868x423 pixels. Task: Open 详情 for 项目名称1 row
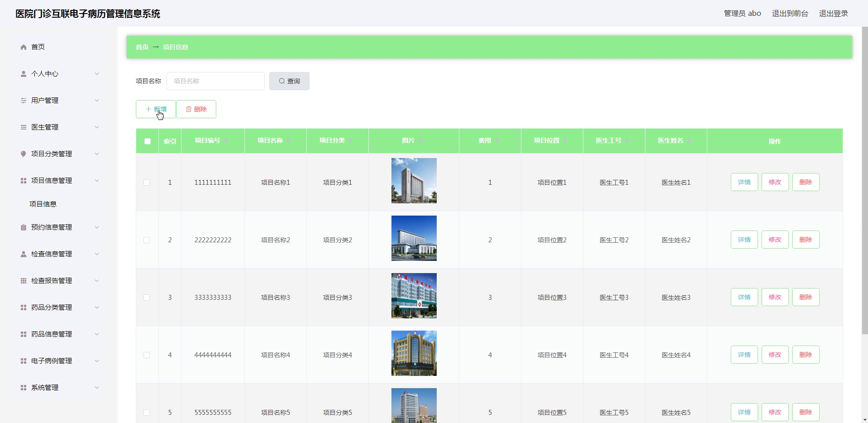pos(744,182)
